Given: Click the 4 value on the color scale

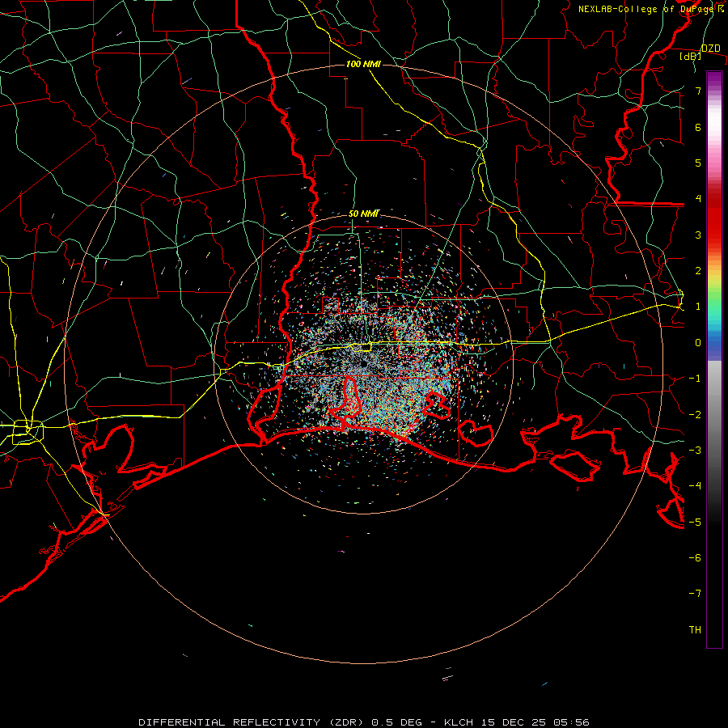Looking at the screenshot, I should click(698, 199).
